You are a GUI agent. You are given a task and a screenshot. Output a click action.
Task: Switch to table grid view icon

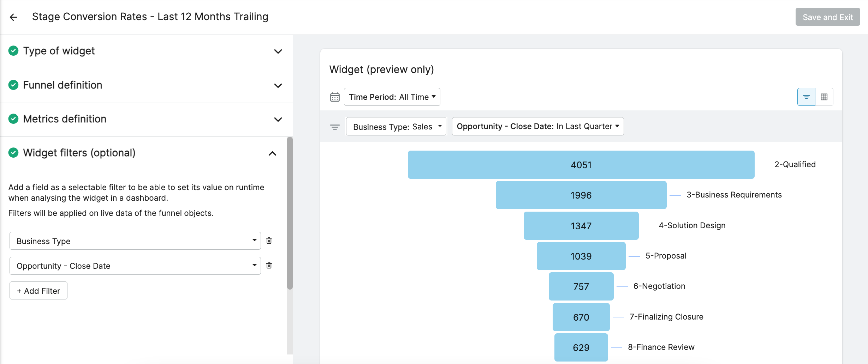point(824,97)
